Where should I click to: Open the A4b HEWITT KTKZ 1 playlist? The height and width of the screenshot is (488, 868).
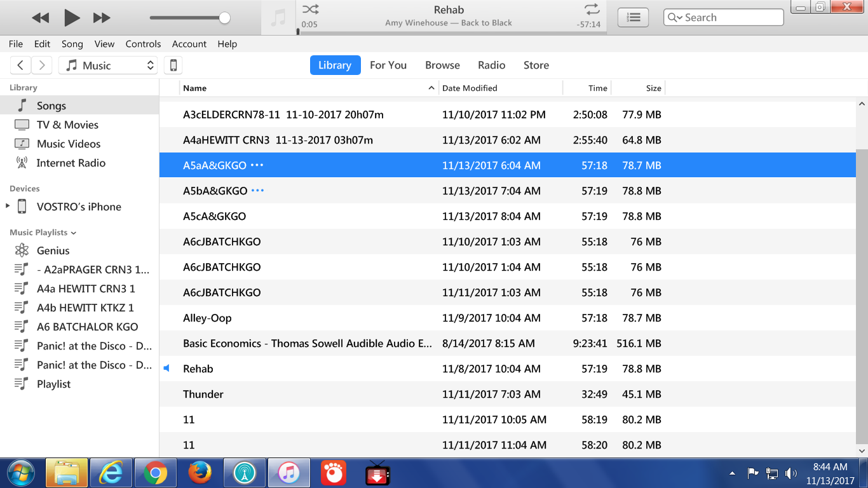79,308
